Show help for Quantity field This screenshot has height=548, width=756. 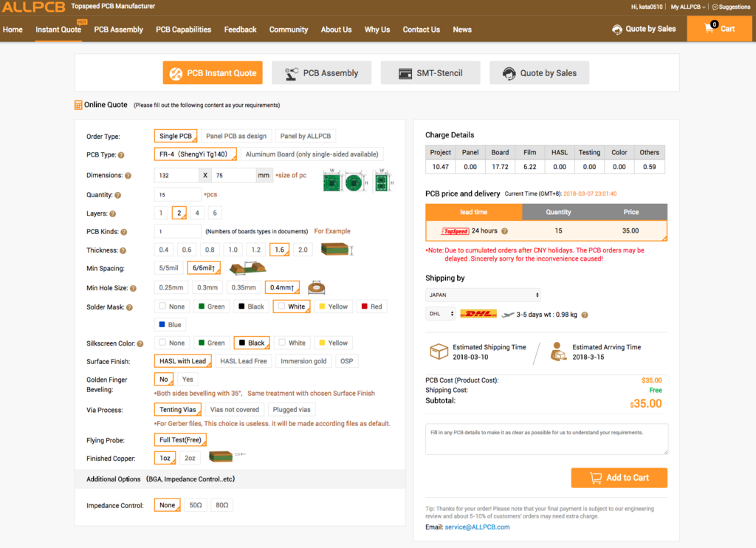point(117,196)
